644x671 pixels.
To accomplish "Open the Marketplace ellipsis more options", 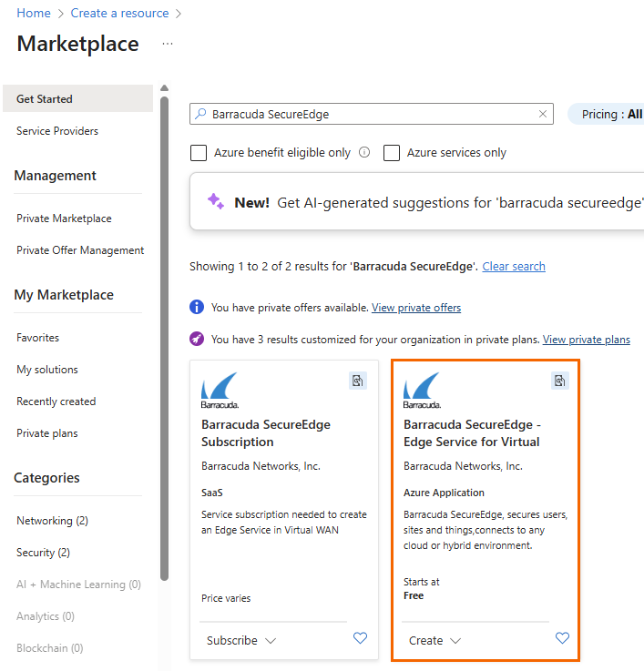I will pos(167,44).
